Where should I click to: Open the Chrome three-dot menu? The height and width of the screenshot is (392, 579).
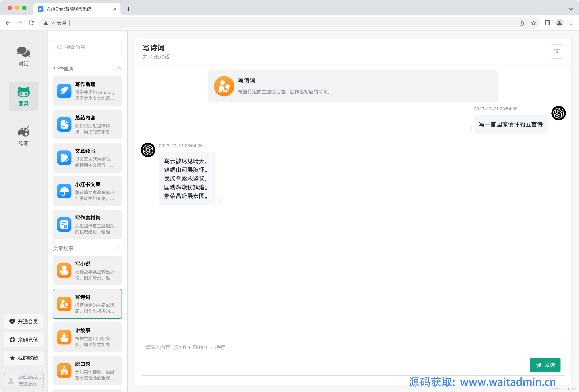click(x=571, y=23)
